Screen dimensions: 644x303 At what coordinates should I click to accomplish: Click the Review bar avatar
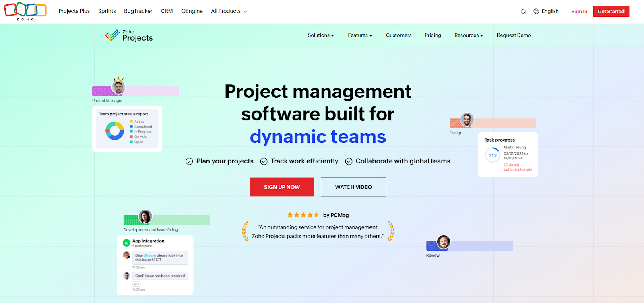(x=444, y=242)
